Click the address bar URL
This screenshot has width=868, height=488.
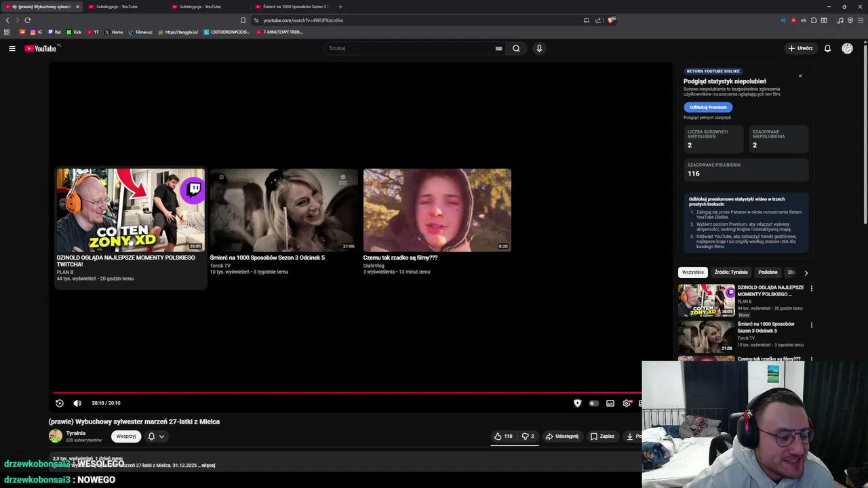(303, 20)
